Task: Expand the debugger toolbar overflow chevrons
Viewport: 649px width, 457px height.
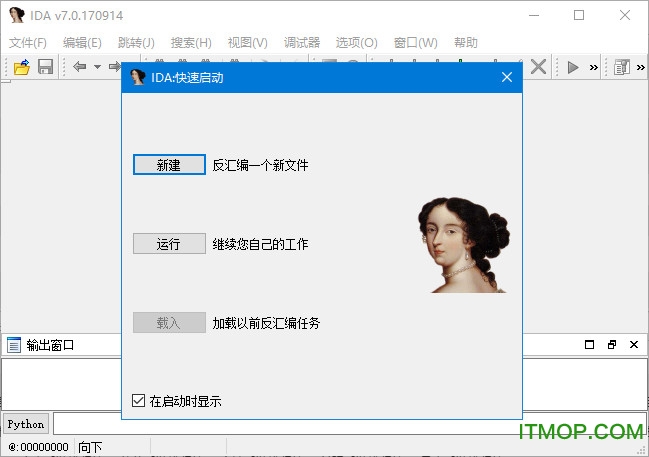Action: [594, 67]
